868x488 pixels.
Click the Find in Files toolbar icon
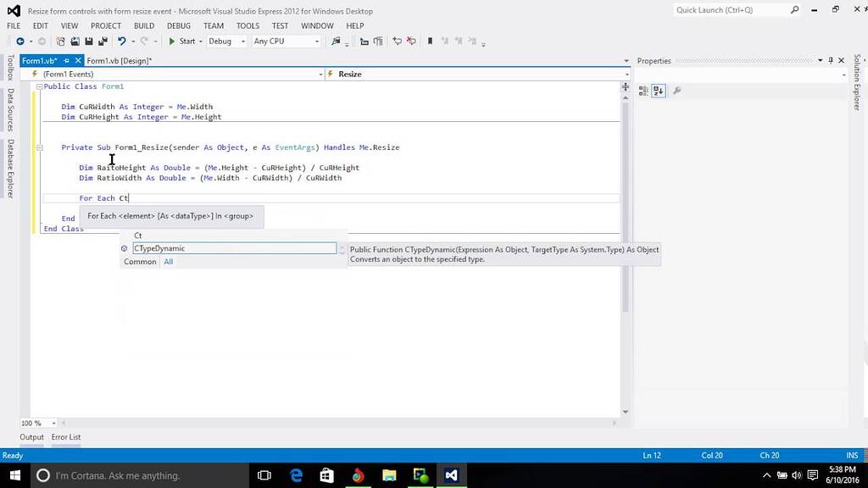[335, 41]
